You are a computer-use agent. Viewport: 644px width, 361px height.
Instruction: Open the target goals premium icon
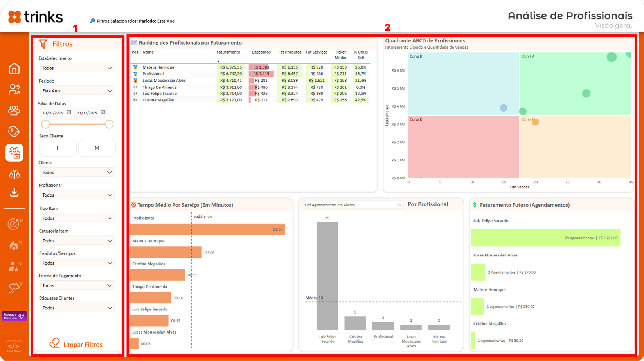click(14, 224)
